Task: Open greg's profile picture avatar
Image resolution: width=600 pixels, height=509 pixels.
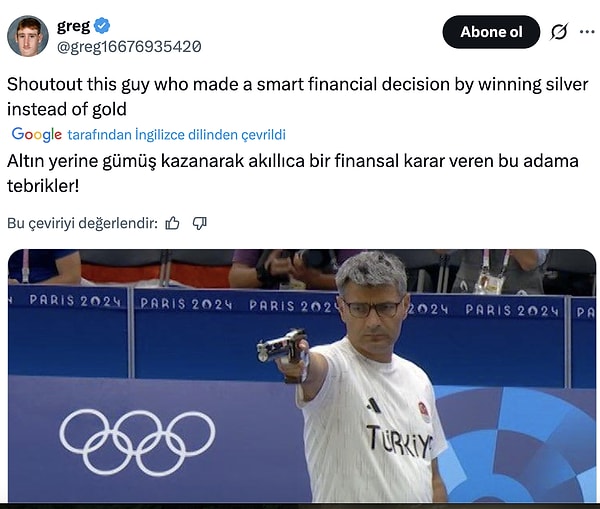Action: pos(27,36)
